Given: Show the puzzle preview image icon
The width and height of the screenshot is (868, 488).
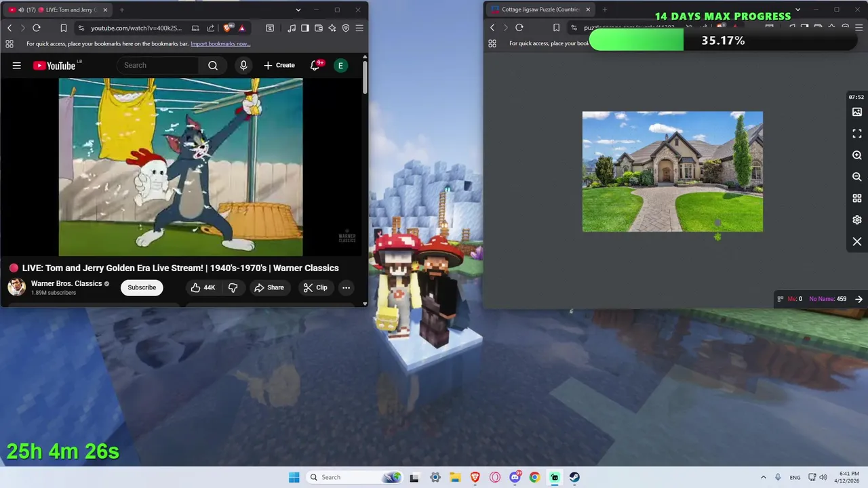Looking at the screenshot, I should [857, 112].
